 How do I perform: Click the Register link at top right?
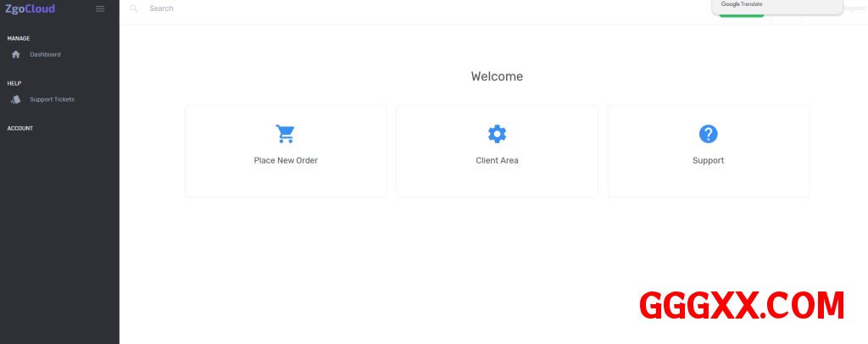tap(854, 8)
